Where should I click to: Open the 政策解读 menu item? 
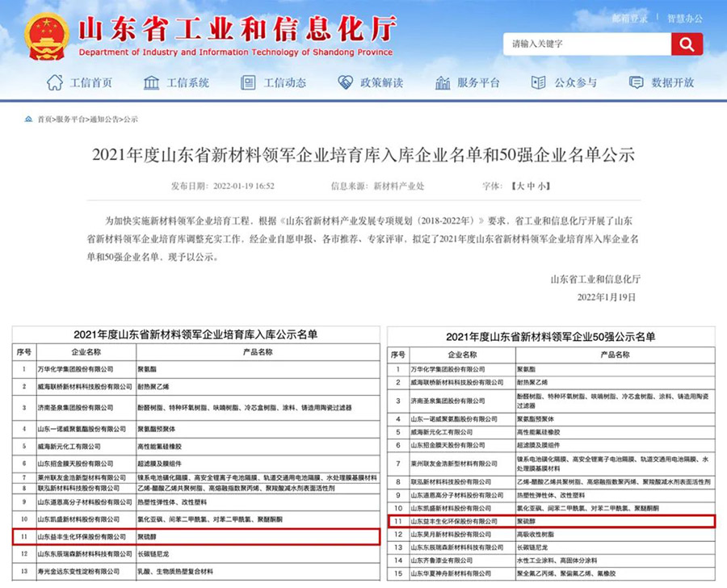[381, 82]
